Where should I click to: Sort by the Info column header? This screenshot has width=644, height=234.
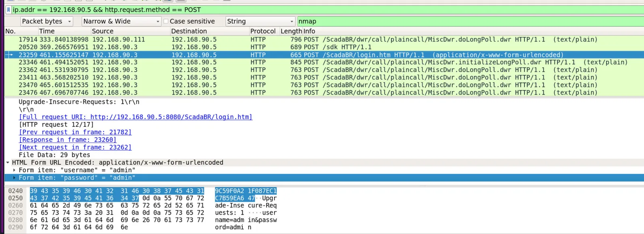tap(309, 31)
